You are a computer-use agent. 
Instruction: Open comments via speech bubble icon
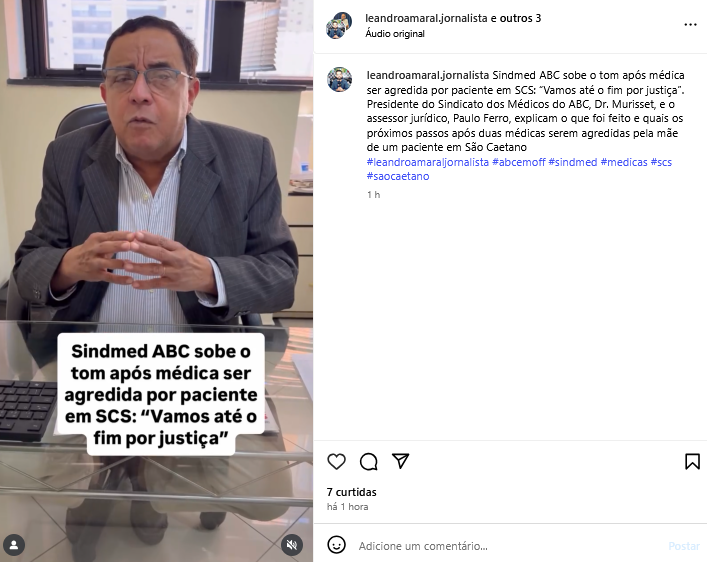pyautogui.click(x=368, y=461)
